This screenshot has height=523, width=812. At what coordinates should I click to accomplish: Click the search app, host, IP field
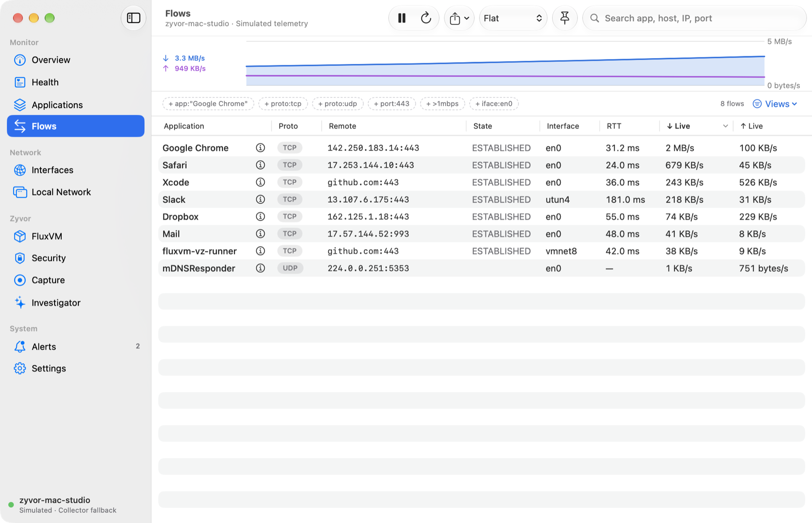694,18
